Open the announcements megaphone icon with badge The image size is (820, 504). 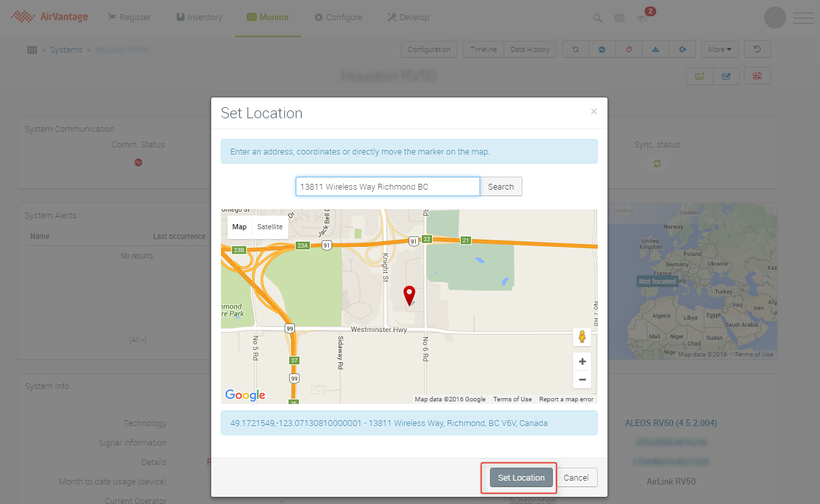tap(643, 18)
